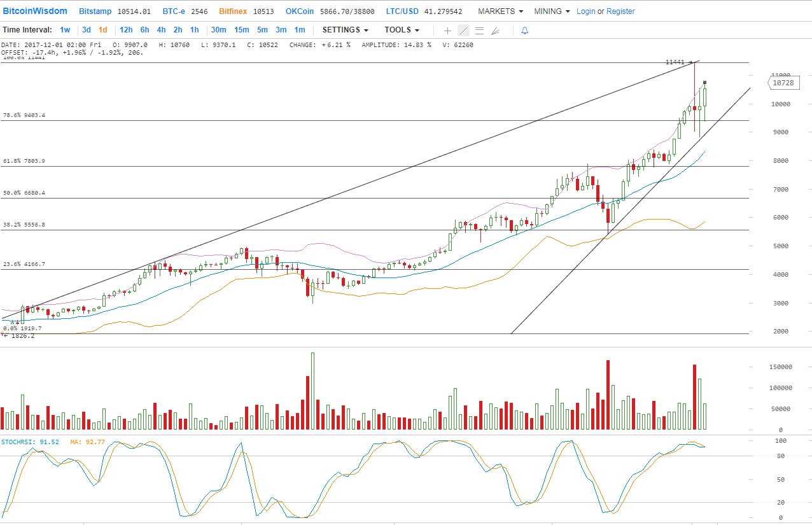Click the BitcoinWisdom logo
Image resolution: width=812 pixels, height=525 pixels.
(x=35, y=11)
